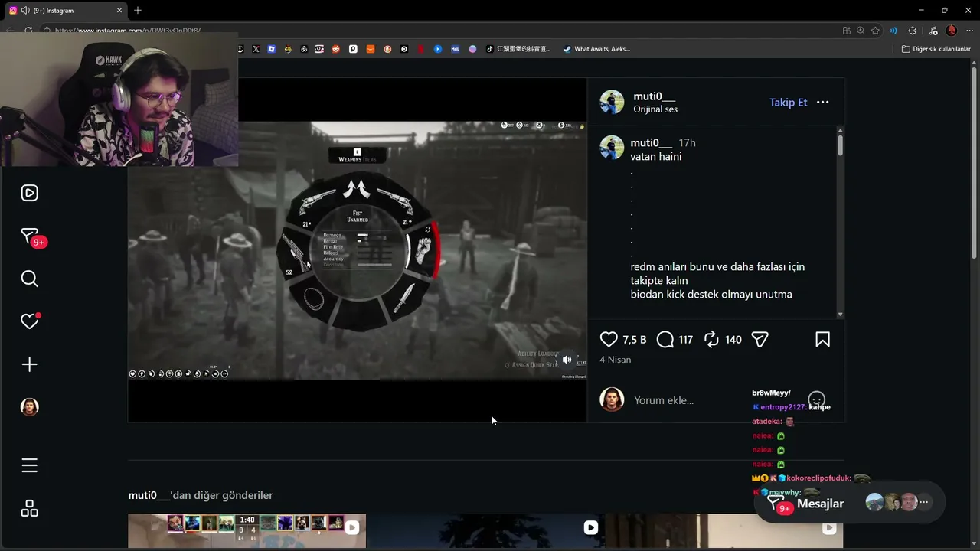View notifications via the heart icon
980x551 pixels.
coord(29,321)
